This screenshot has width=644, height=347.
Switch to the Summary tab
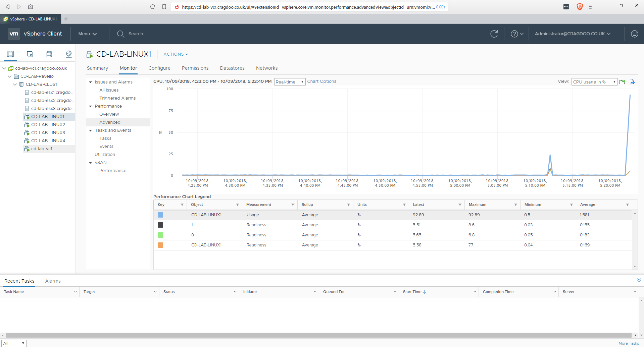97,68
